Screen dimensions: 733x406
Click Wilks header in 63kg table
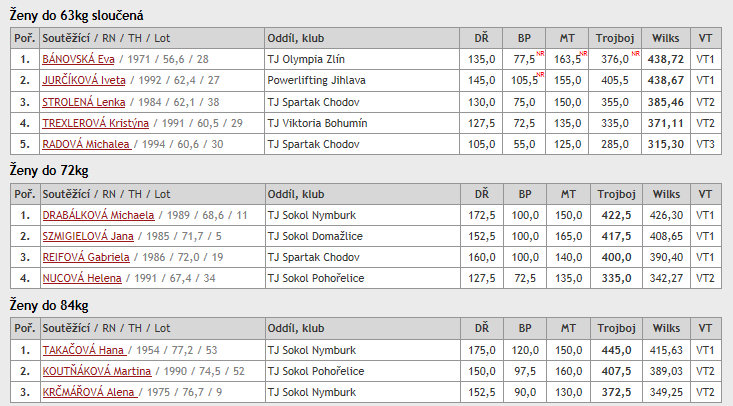click(x=665, y=38)
